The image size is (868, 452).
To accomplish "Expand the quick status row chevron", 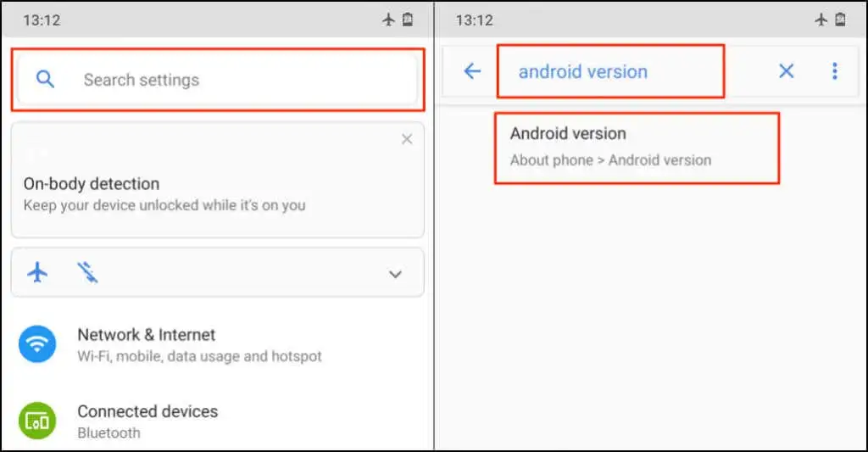I will (x=395, y=274).
